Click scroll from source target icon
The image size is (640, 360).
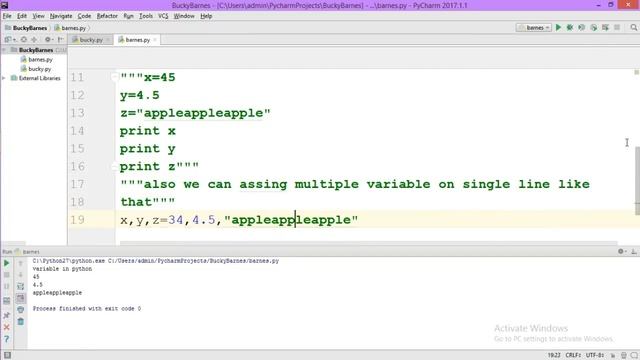24,40
